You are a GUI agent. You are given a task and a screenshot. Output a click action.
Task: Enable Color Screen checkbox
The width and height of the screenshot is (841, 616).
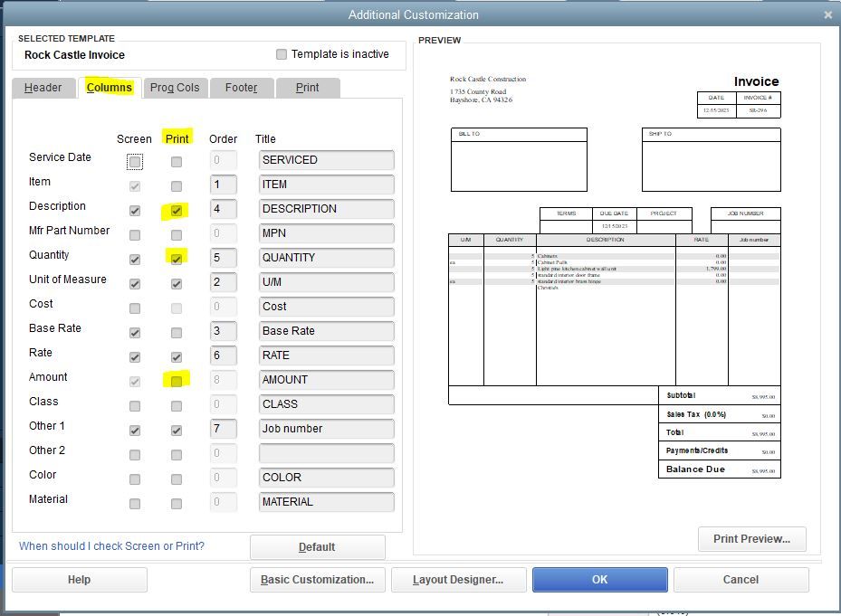tap(135, 479)
